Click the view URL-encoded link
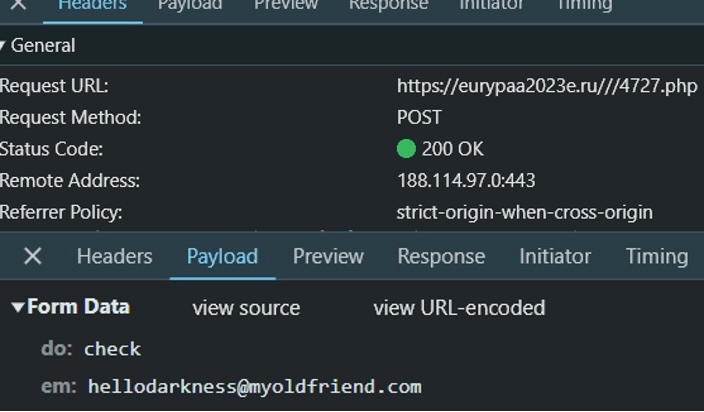704x412 pixels. click(459, 308)
